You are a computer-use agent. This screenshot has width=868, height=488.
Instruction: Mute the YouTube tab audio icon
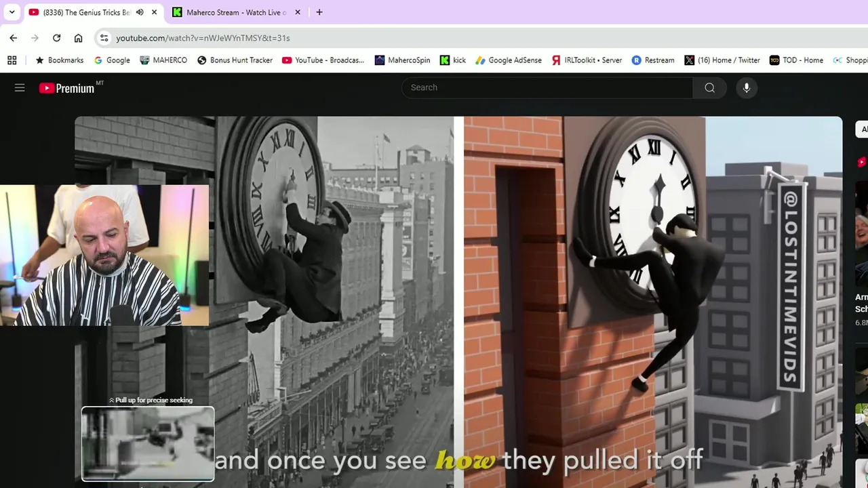140,12
